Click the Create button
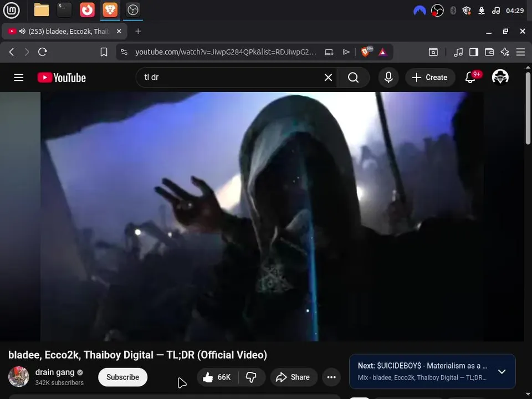 click(430, 78)
